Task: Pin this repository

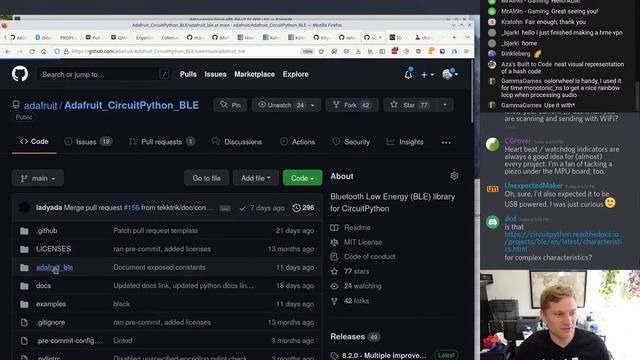Action: point(230,105)
